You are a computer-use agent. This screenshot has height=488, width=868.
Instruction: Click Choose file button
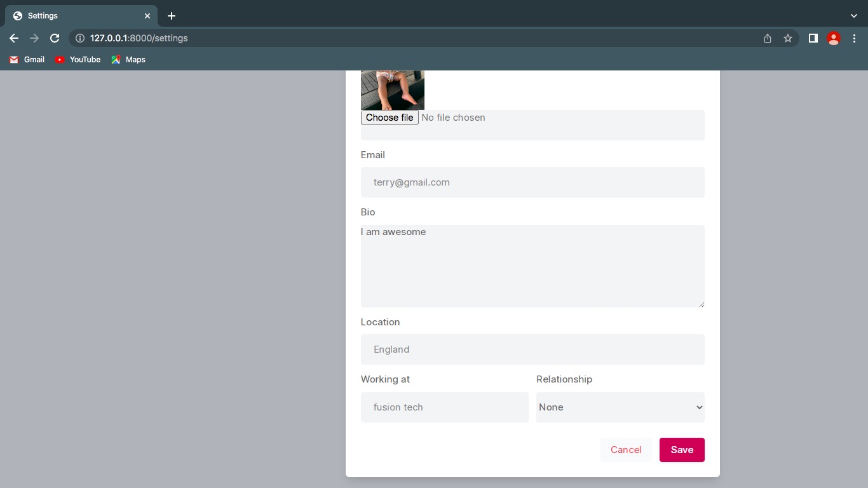click(390, 118)
